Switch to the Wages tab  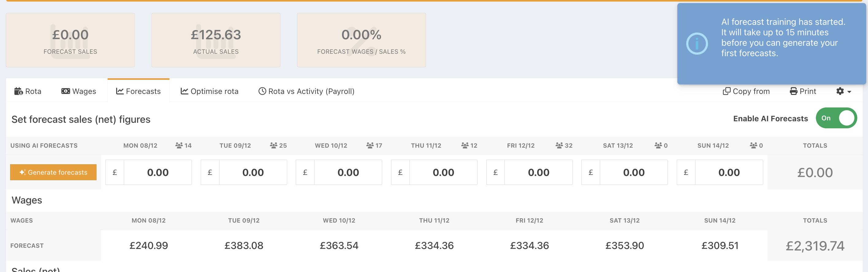pyautogui.click(x=79, y=91)
